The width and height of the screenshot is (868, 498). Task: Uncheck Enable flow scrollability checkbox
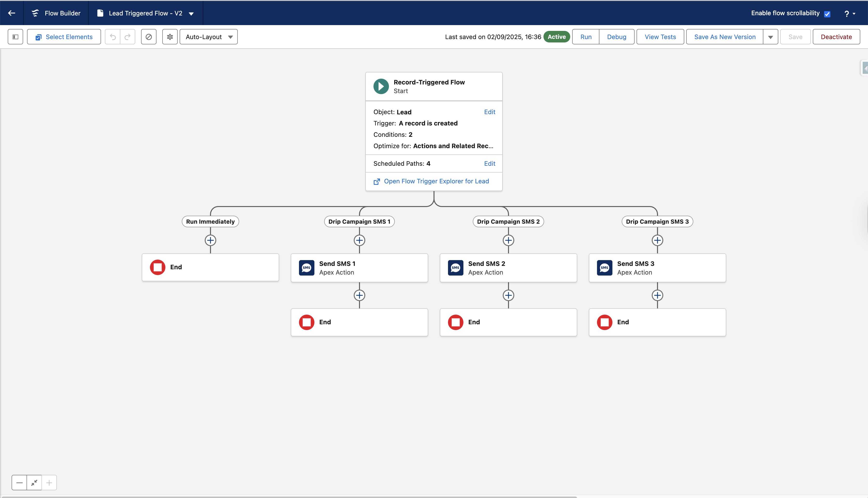point(827,14)
